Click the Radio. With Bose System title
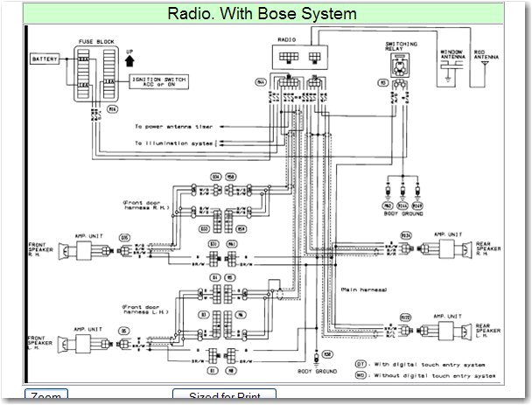Viewport: 532px width, 405px height. pos(265,13)
